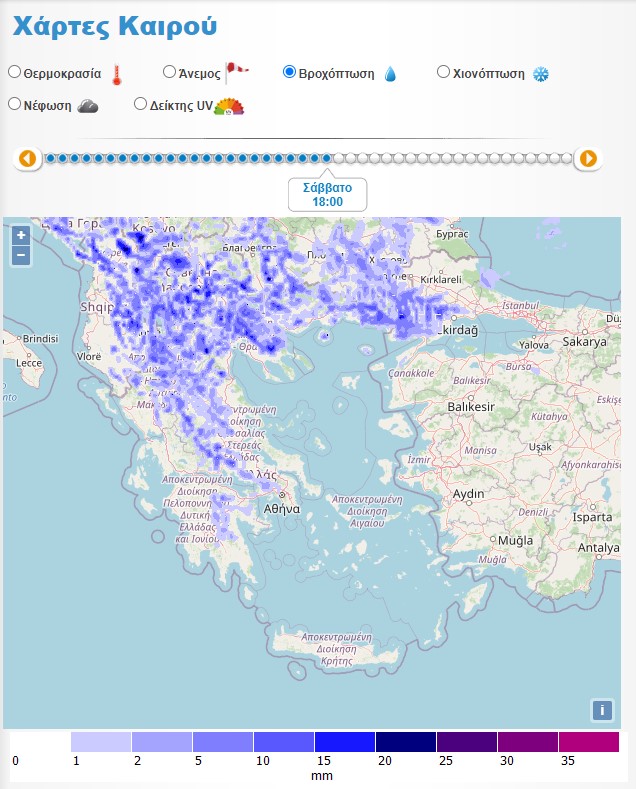Image resolution: width=636 pixels, height=789 pixels.
Task: Click the Balıkesir city label on the map
Action: click(471, 407)
